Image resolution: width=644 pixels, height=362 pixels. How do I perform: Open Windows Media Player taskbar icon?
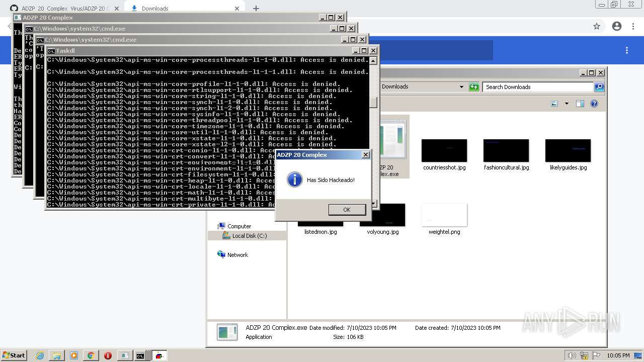(73, 355)
